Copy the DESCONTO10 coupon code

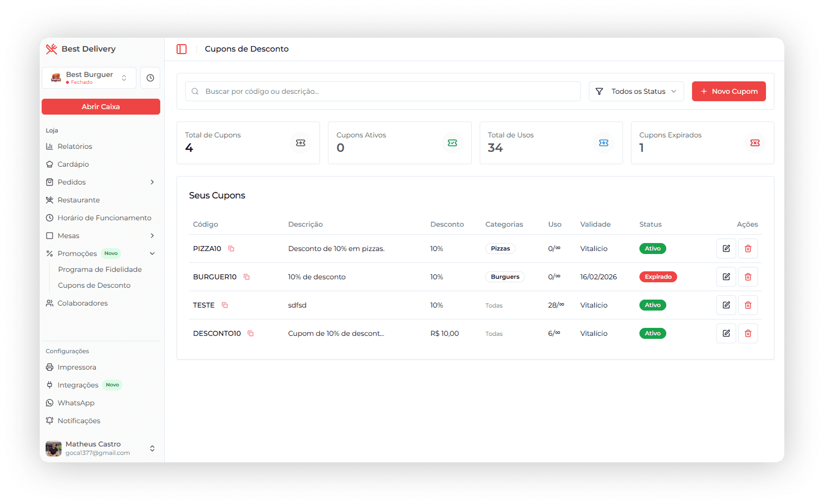pos(251,333)
